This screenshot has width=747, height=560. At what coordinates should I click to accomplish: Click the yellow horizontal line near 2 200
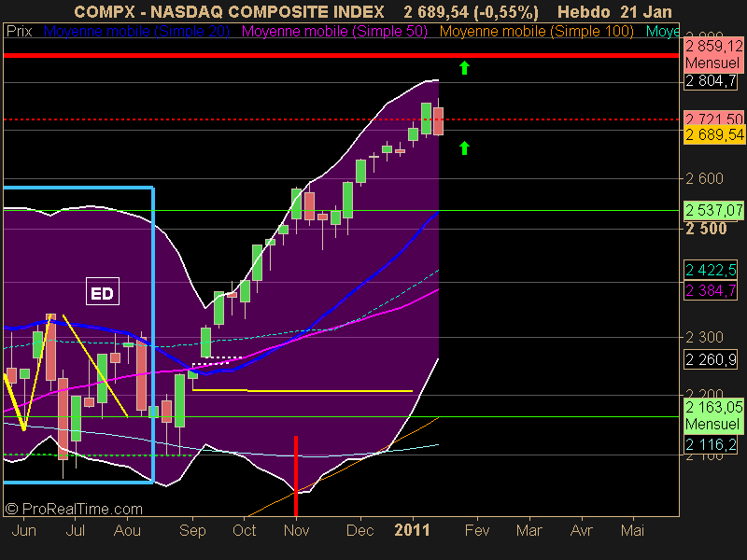303,391
